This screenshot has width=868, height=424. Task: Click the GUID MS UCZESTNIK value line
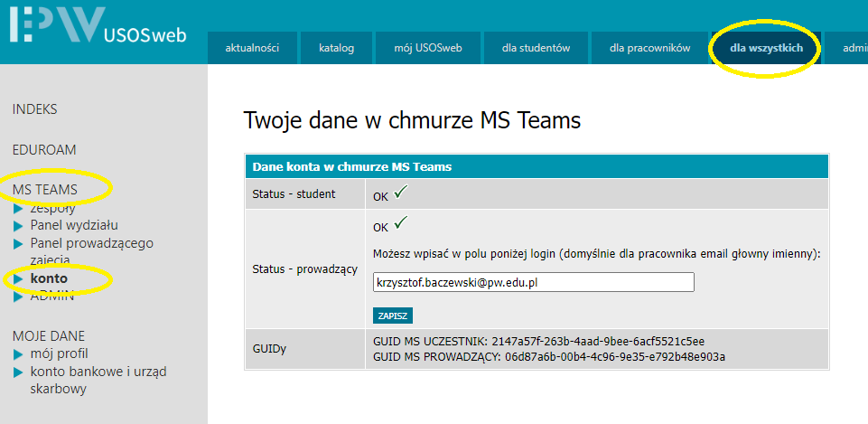coord(539,342)
